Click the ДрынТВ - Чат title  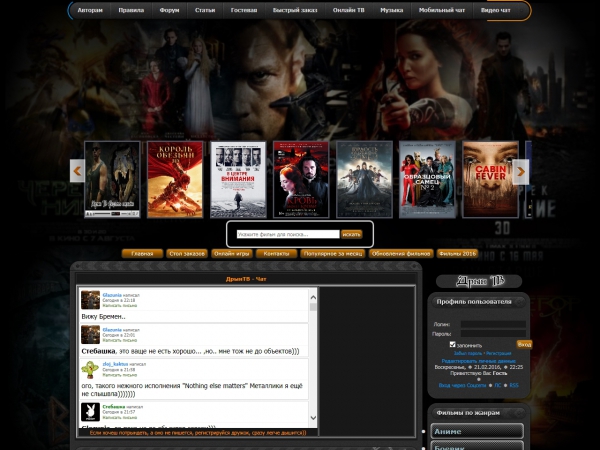click(x=246, y=279)
